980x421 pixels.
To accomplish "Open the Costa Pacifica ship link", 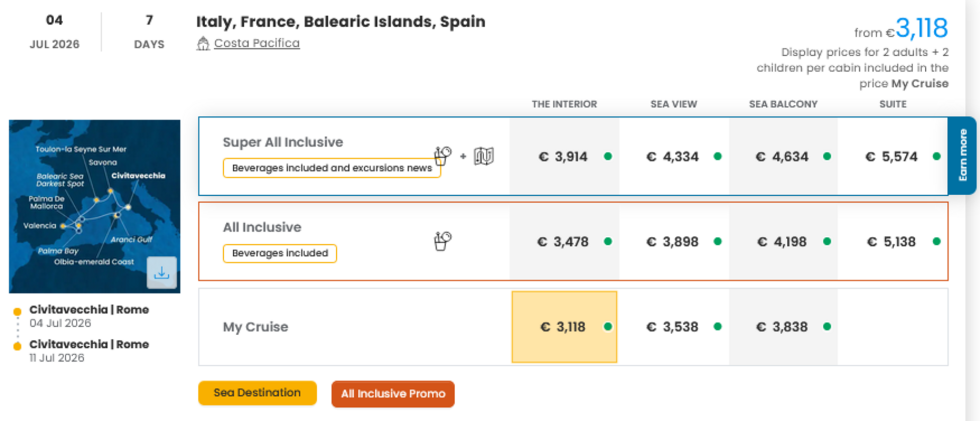I will pyautogui.click(x=257, y=43).
